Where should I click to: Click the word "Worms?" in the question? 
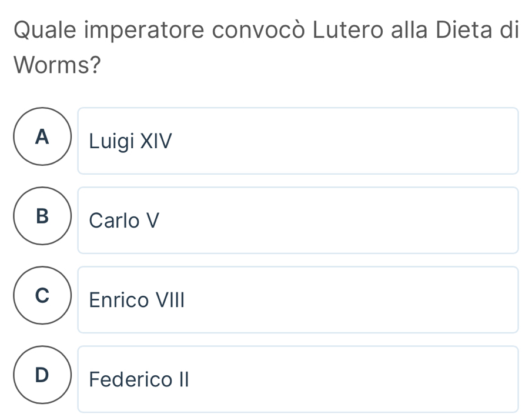(55, 64)
